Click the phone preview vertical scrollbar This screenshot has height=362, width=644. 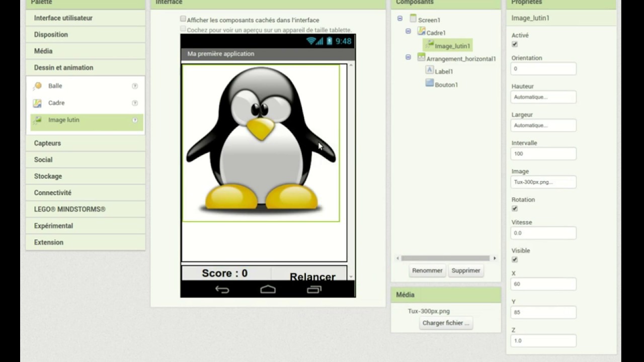click(351, 171)
